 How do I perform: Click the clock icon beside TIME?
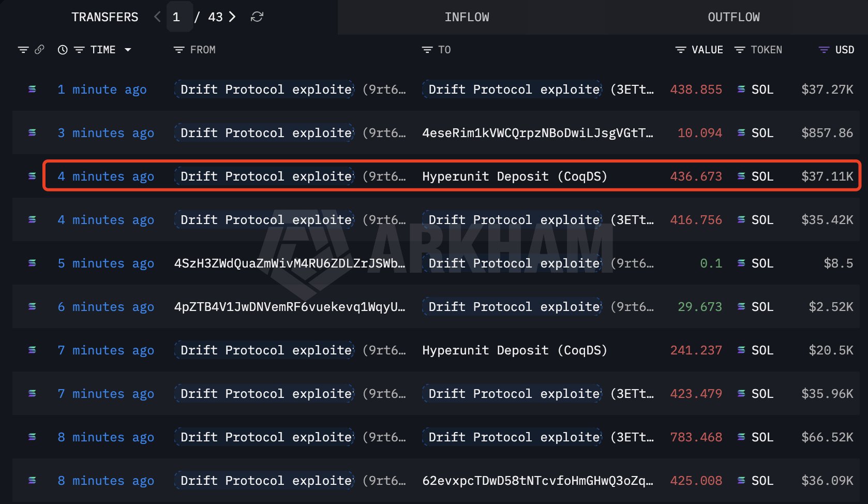tap(63, 50)
